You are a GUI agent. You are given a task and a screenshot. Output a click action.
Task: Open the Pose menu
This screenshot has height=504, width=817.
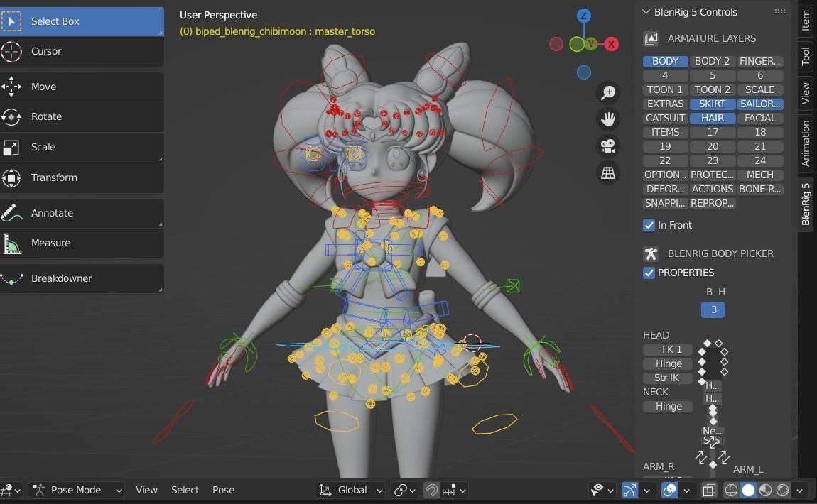point(223,490)
